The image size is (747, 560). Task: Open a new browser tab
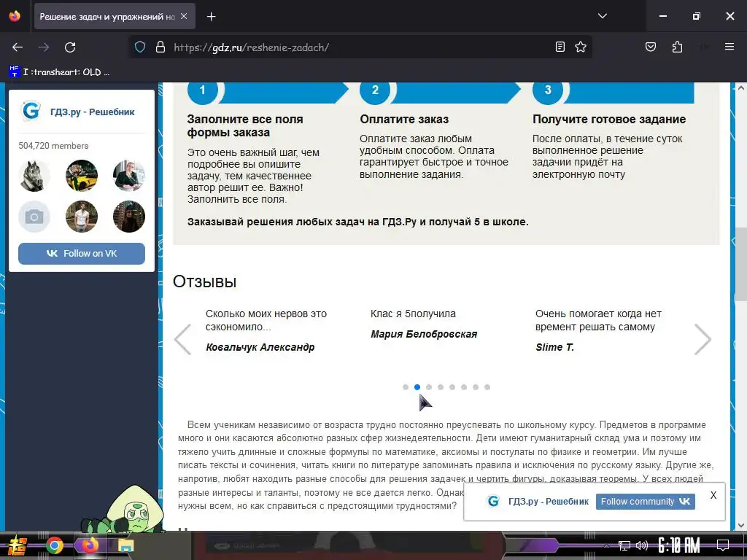[212, 17]
